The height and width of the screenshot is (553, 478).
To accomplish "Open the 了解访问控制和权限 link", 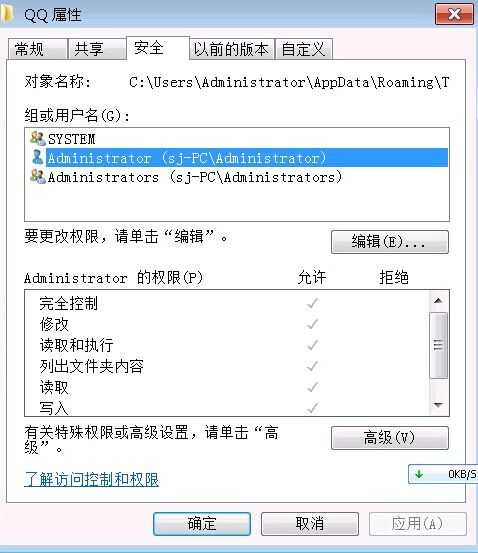I will point(92,479).
